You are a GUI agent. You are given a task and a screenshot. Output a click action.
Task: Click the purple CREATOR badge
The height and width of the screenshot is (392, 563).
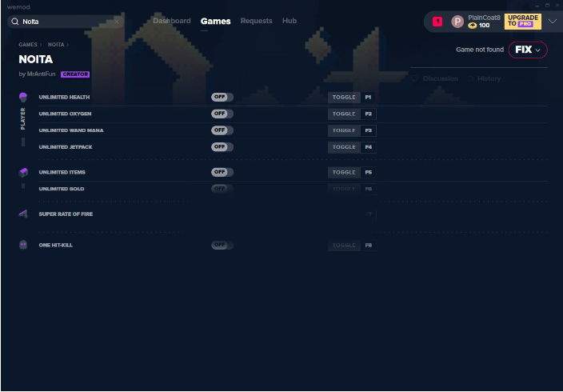[75, 74]
